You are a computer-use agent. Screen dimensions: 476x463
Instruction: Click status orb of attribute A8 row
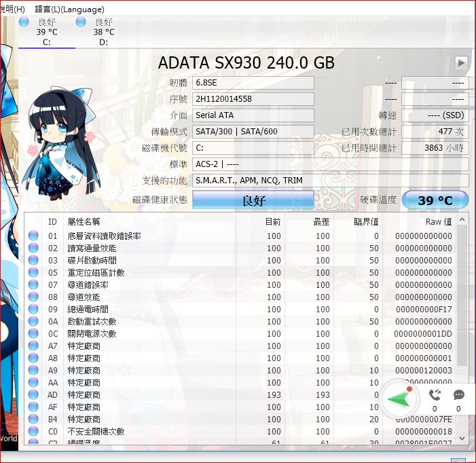click(x=33, y=358)
